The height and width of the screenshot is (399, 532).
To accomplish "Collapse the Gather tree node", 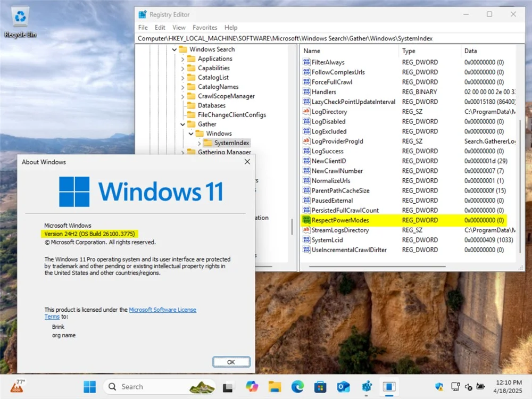I will coord(182,124).
